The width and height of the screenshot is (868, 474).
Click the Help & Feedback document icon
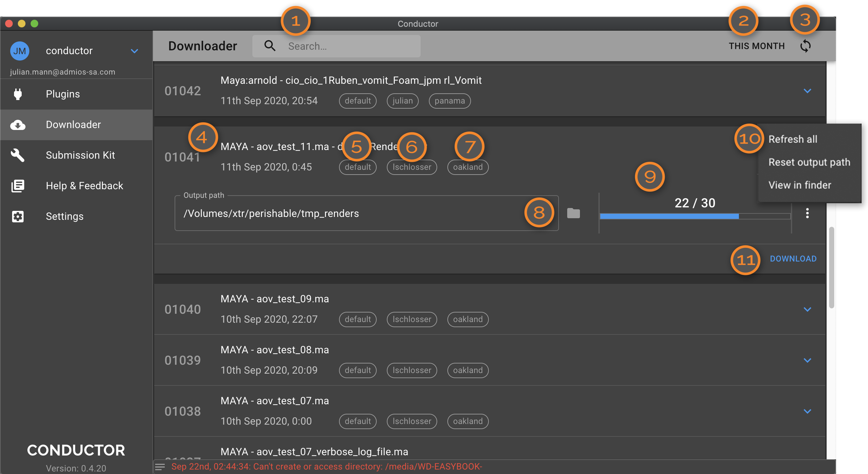coord(18,186)
